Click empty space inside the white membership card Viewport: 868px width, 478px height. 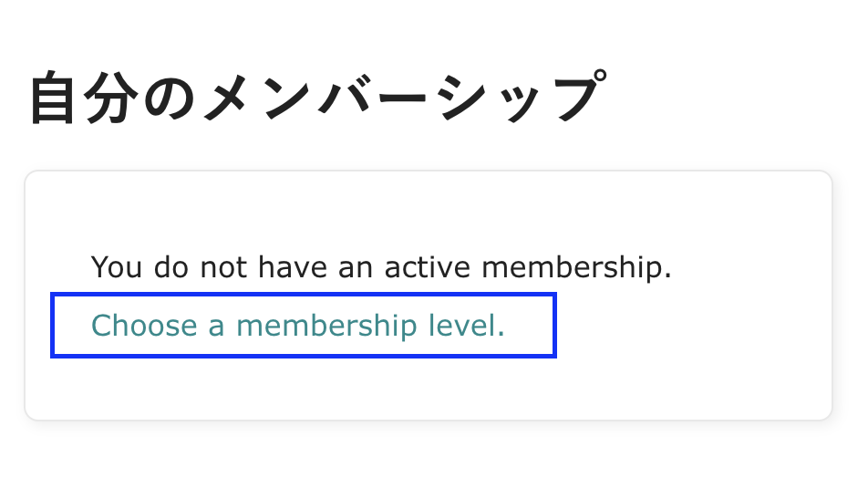click(693, 365)
